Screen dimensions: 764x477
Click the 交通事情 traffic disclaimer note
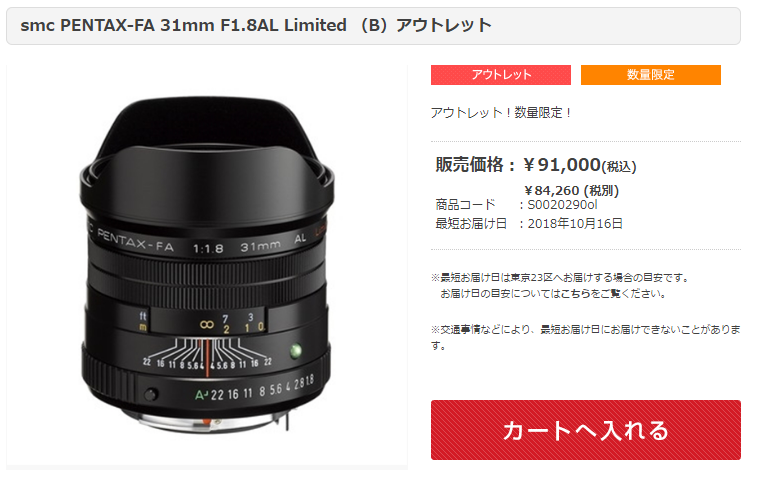585,337
